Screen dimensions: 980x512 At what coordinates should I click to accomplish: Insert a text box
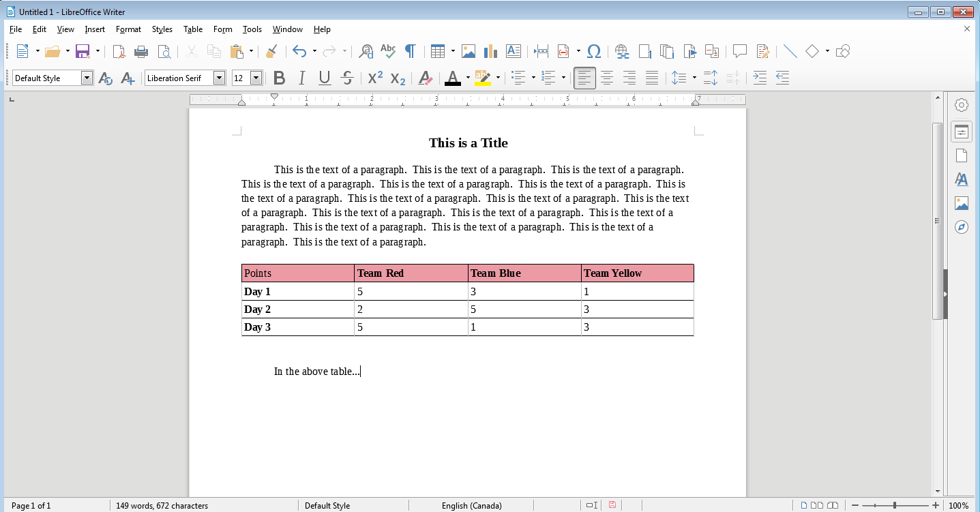point(514,51)
